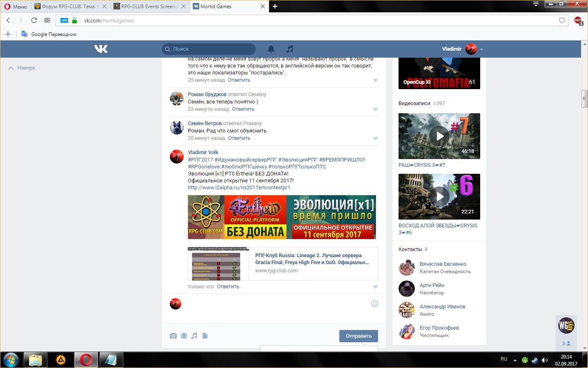Open contact Вячеслав Евсеенко
This screenshot has width=588, height=368.
(443, 264)
